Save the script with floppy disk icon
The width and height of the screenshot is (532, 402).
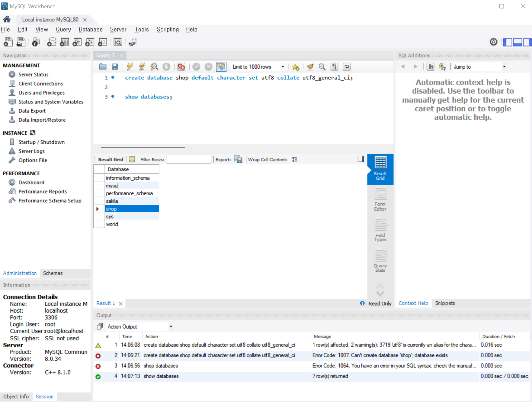(115, 67)
